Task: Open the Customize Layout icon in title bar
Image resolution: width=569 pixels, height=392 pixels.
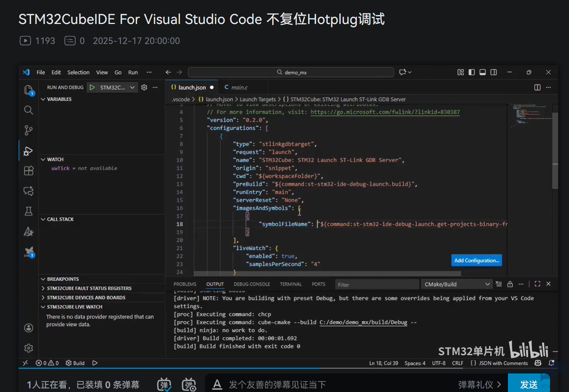Action: point(461,72)
